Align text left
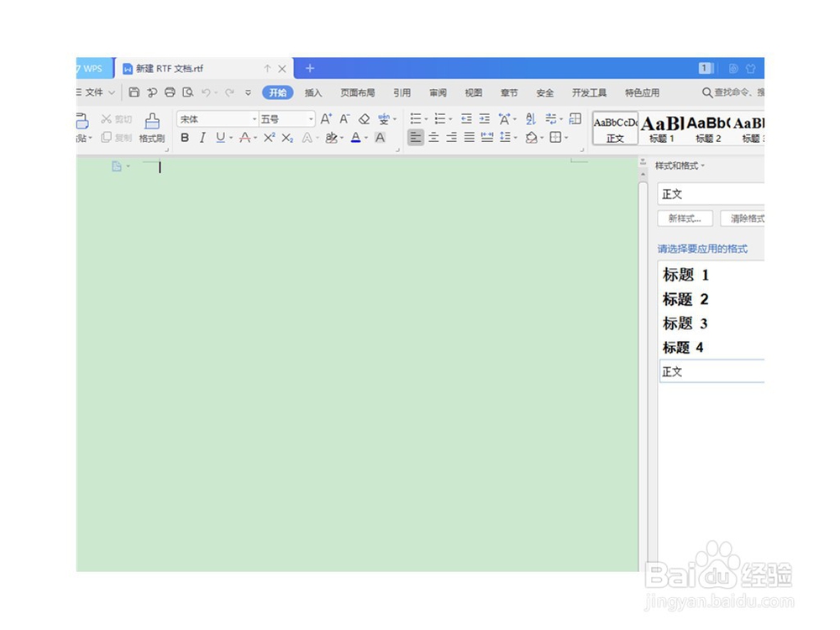Screen dimensions: 840x630 [415, 138]
